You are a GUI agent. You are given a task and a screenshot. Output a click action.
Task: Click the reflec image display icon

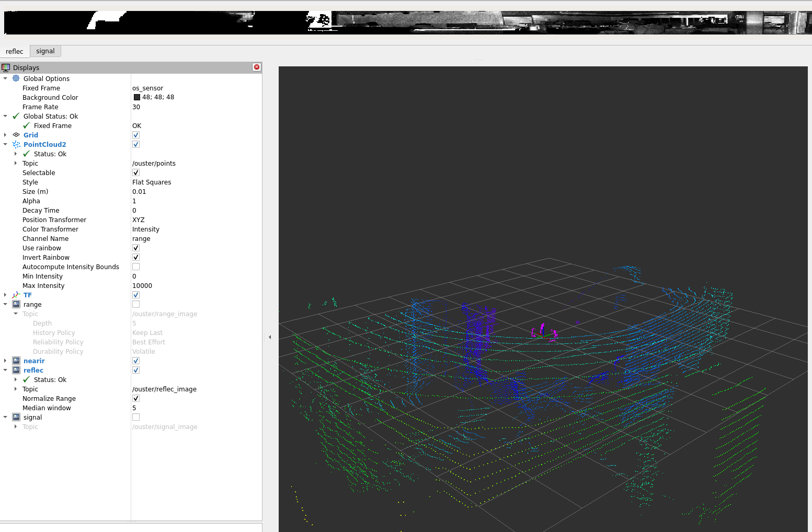tap(16, 370)
